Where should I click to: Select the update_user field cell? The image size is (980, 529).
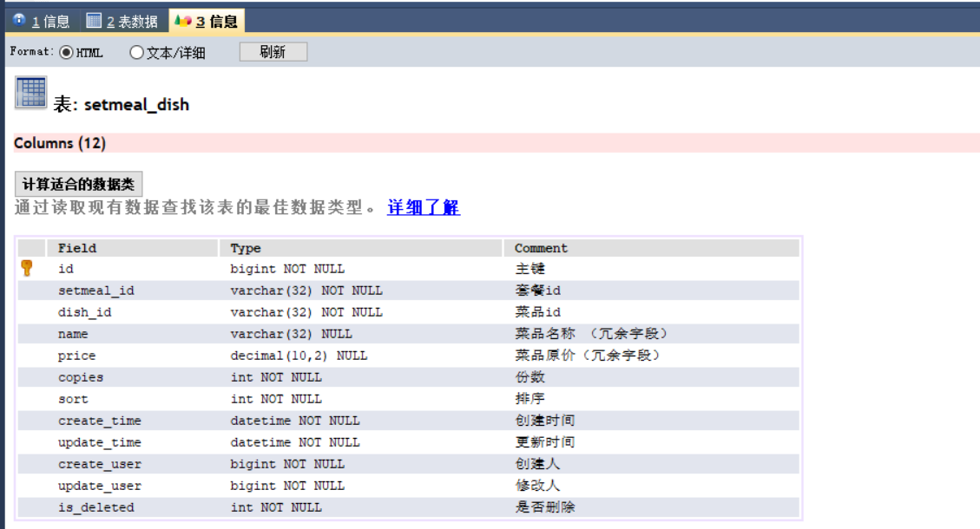pyautogui.click(x=133, y=486)
